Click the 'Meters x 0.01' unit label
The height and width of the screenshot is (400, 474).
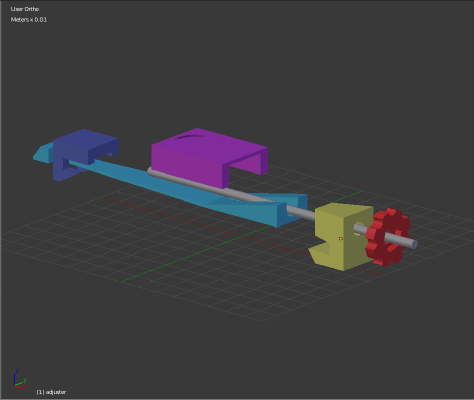tap(29, 20)
